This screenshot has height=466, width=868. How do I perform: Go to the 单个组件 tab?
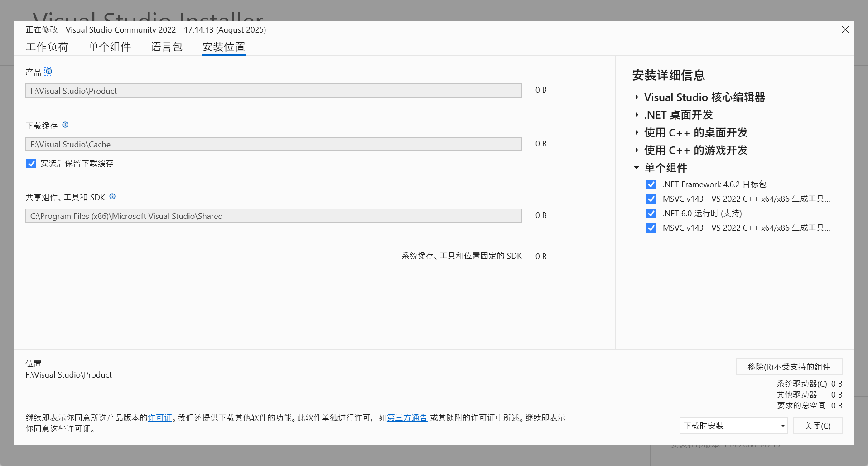[110, 47]
